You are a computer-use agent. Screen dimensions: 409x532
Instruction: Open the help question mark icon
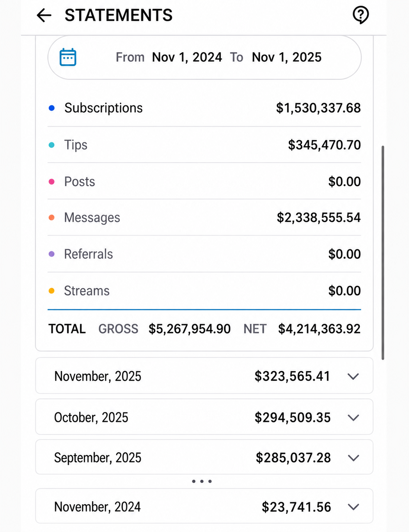coord(360,15)
